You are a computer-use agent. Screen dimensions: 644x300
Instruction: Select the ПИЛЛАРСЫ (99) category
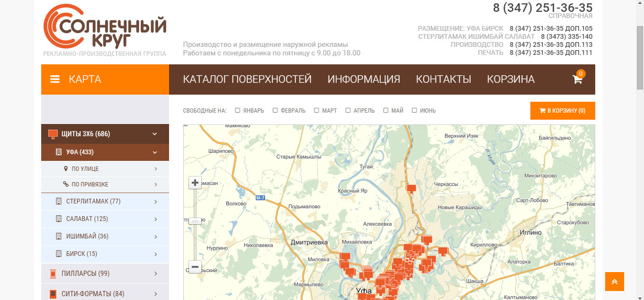pyautogui.click(x=105, y=274)
